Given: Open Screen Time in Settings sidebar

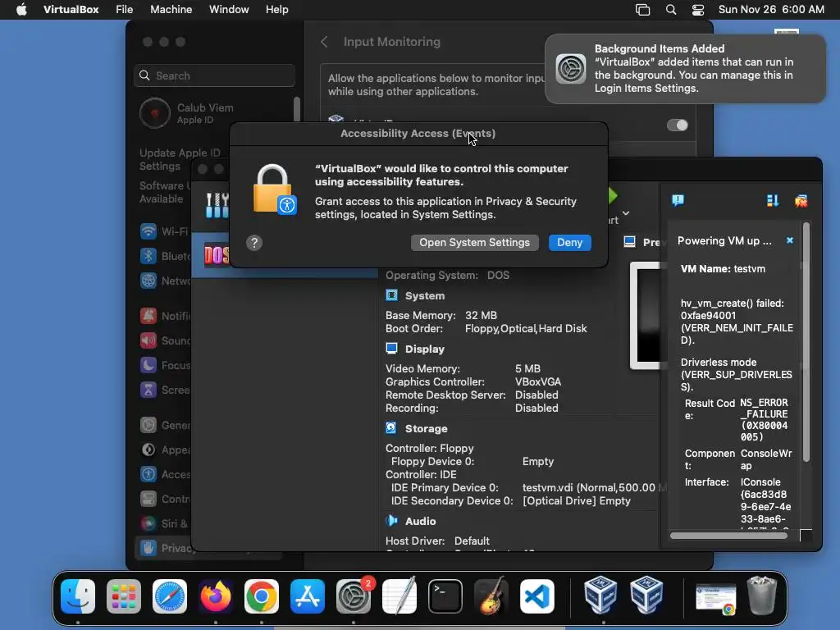Looking at the screenshot, I should click(164, 390).
